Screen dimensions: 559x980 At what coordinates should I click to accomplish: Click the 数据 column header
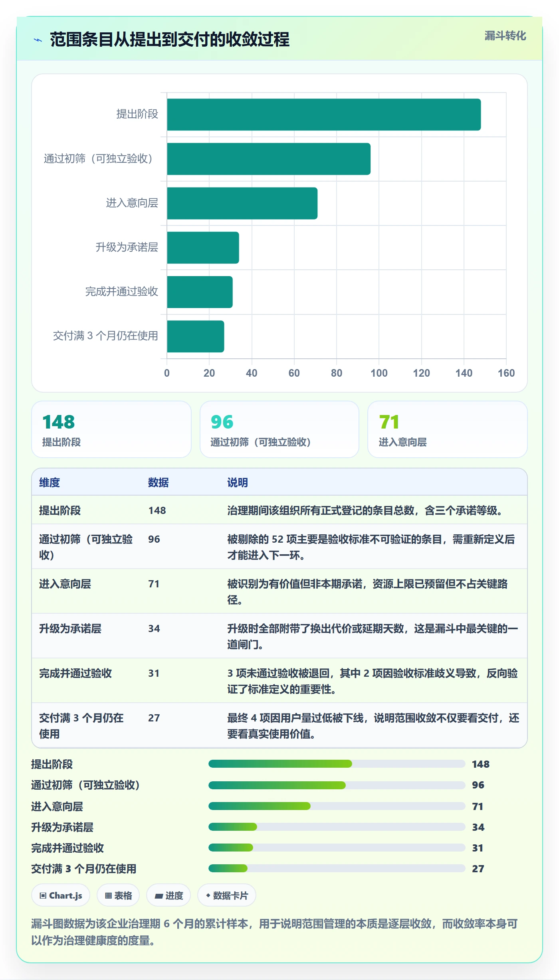pos(159,482)
